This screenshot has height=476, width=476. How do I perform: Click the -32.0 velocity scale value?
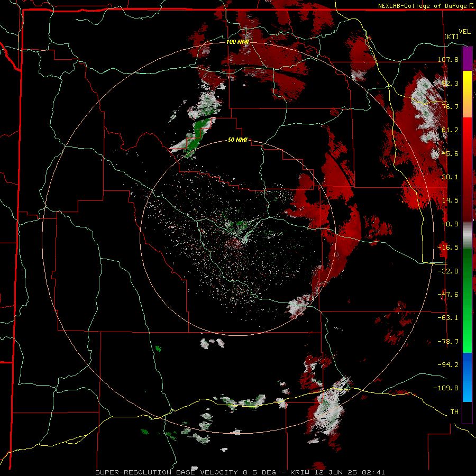[448, 271]
